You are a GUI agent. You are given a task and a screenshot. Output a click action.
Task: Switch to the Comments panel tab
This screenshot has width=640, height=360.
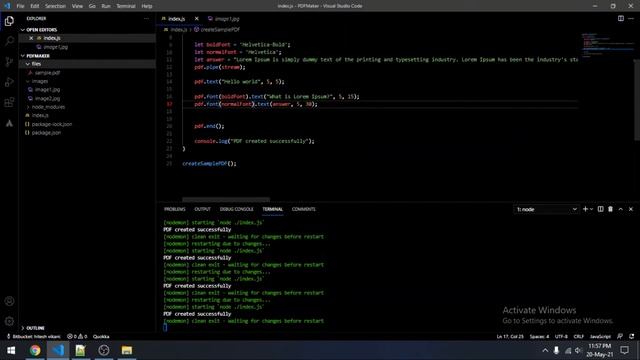tap(303, 209)
